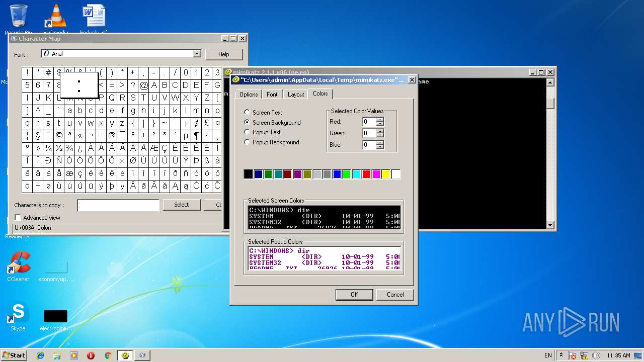This screenshot has width=644, height=362.
Task: Launch Skype from the desktop
Action: point(18,317)
